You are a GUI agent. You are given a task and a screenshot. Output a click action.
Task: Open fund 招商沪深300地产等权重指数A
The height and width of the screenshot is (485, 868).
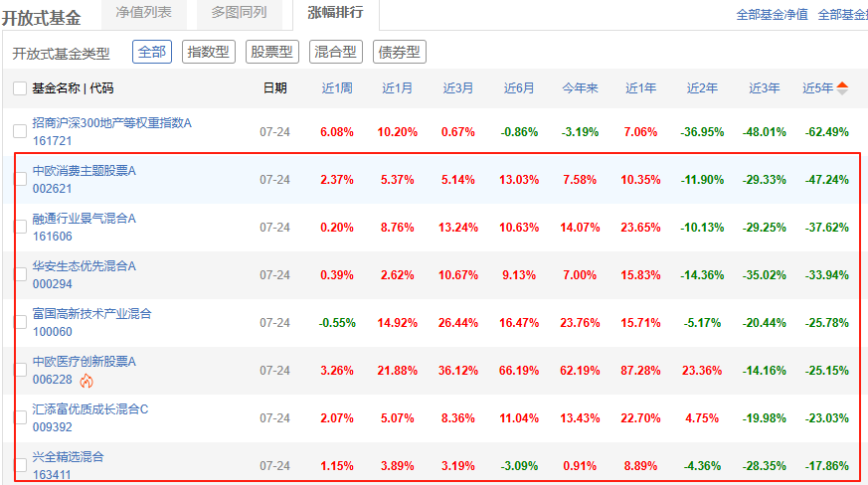pyautogui.click(x=111, y=123)
